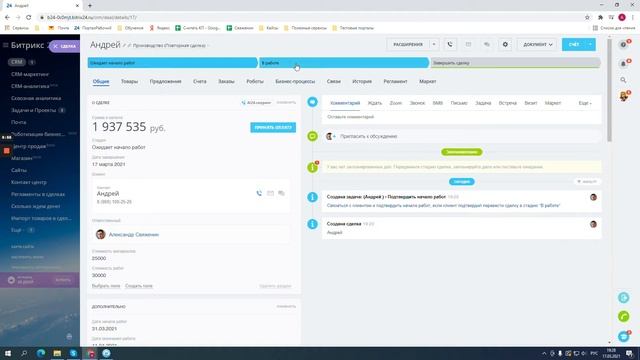Click the green chat icon beside 'Пригласить к обсуждению'
The image size is (640, 360).
coord(312,136)
